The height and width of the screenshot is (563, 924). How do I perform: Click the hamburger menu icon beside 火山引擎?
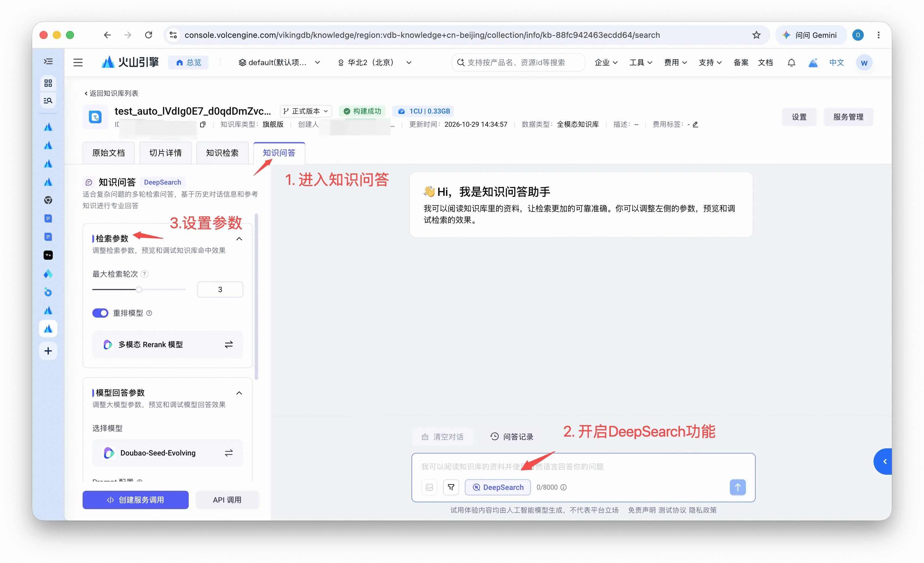click(78, 62)
